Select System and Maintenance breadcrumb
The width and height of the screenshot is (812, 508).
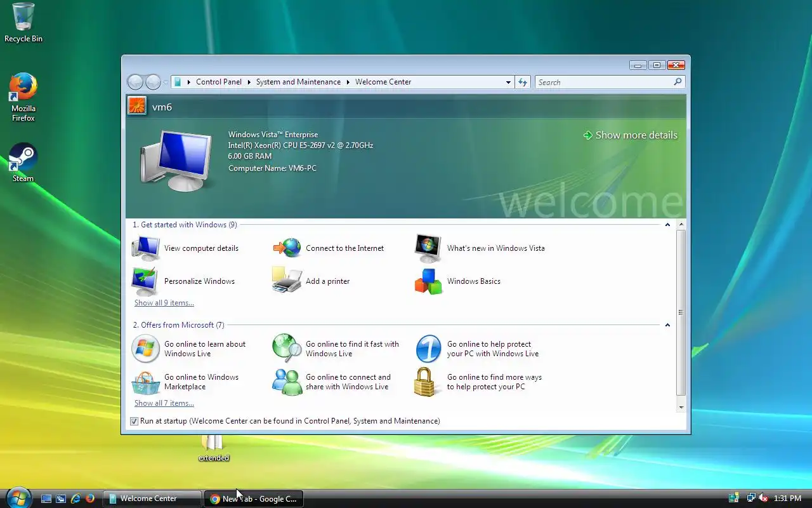pyautogui.click(x=298, y=82)
